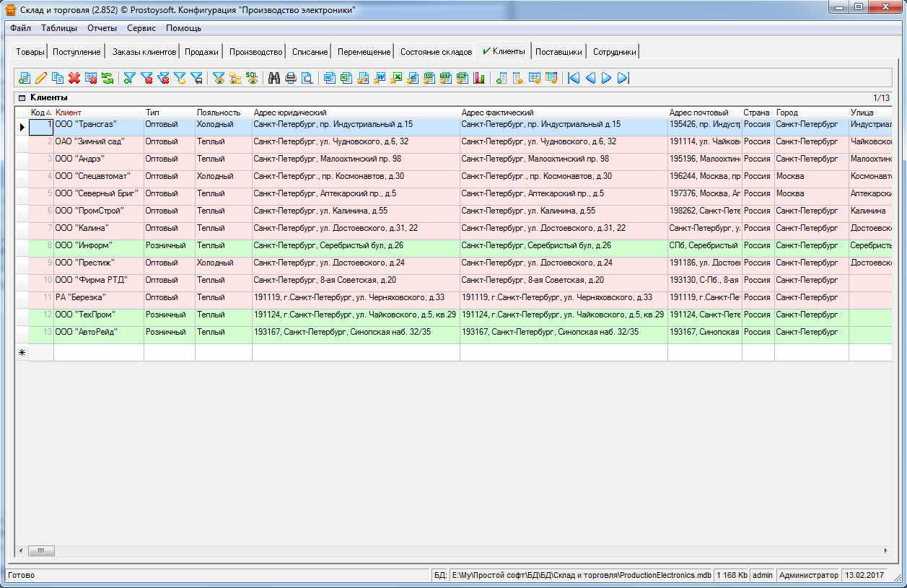Open the Отчеты menu
This screenshot has width=907, height=588.
click(102, 28)
